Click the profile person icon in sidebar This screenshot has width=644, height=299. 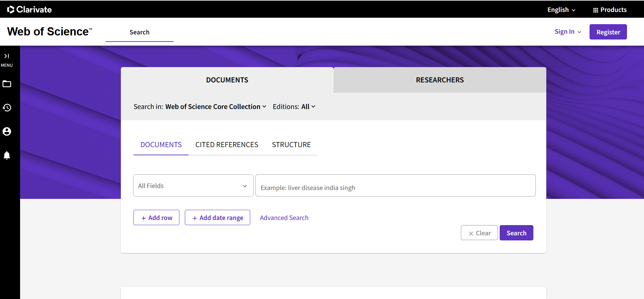tap(7, 131)
